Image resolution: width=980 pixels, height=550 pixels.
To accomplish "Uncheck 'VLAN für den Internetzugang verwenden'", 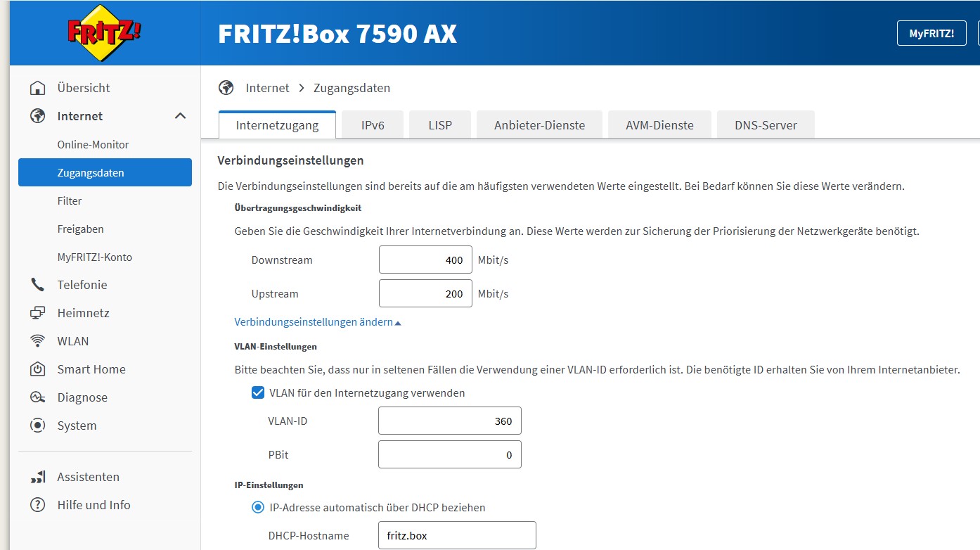I will (257, 393).
